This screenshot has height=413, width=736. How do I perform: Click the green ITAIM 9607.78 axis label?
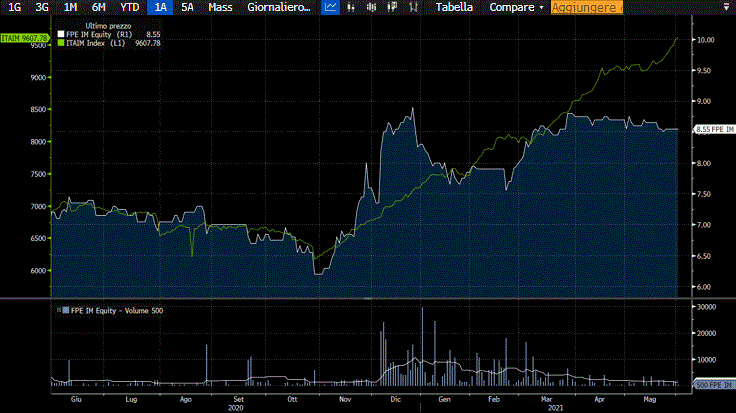pyautogui.click(x=24, y=38)
